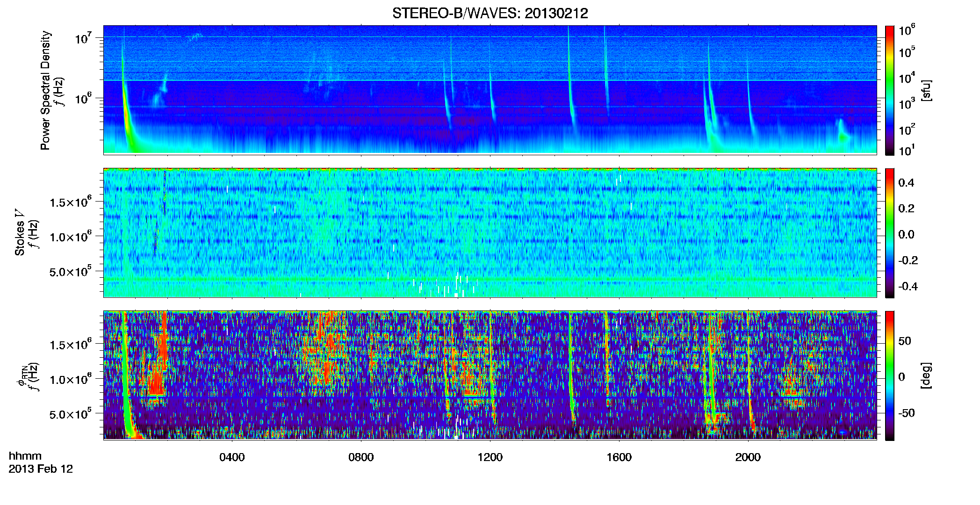The width and height of the screenshot is (980, 505).
Task: Click the 2000 time tick label
Action: [748, 457]
